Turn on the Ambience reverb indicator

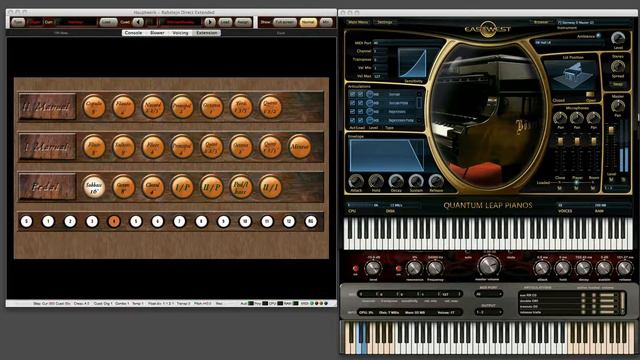tap(598, 36)
